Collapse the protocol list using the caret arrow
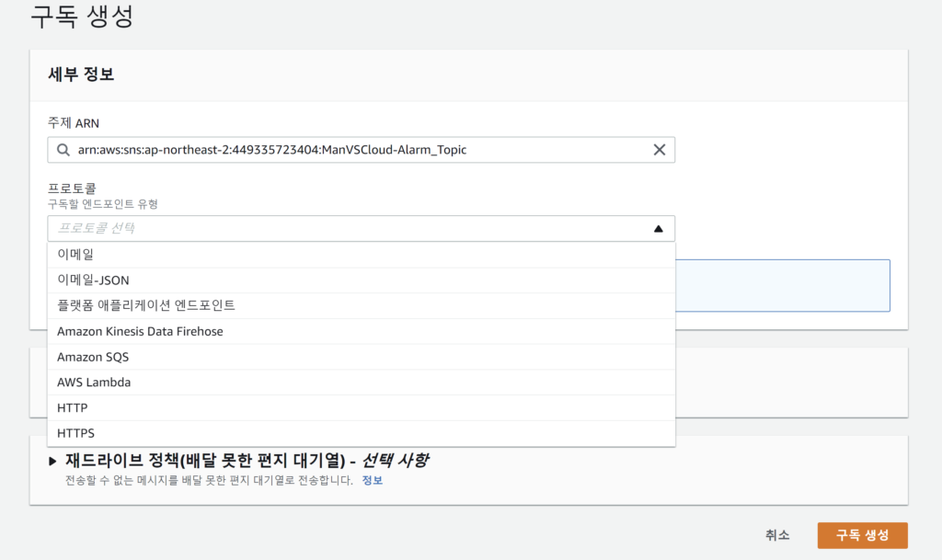The image size is (942, 560). point(658,229)
